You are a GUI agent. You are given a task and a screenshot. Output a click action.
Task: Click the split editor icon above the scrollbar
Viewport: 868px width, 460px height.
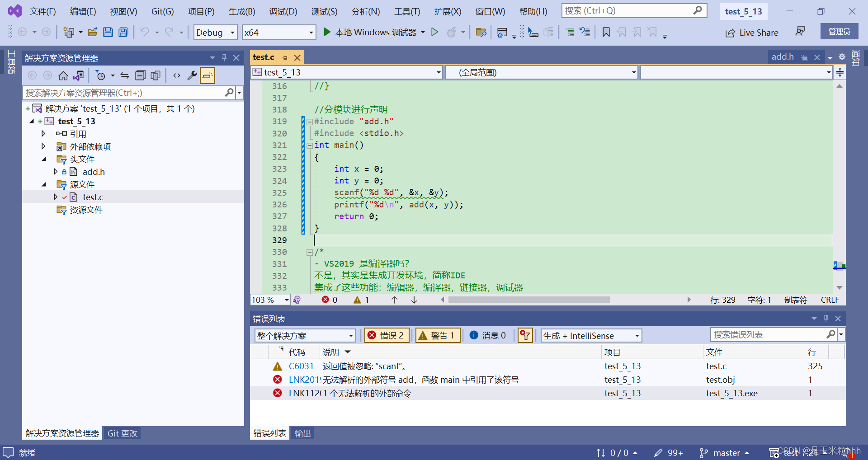(x=840, y=72)
